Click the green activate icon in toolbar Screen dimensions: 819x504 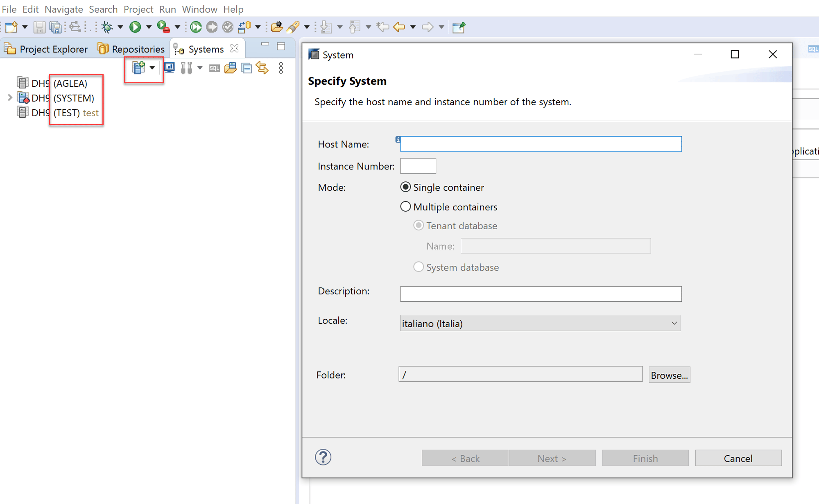click(x=196, y=27)
